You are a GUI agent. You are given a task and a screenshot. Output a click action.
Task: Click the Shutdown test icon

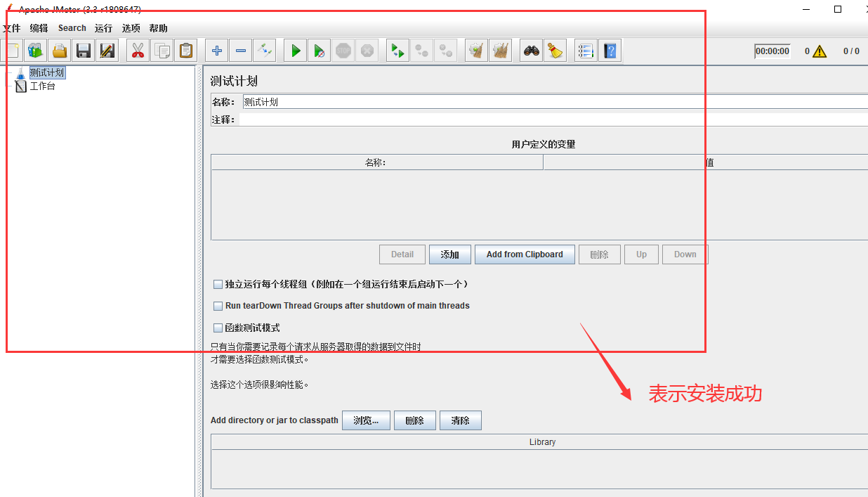[x=367, y=51]
